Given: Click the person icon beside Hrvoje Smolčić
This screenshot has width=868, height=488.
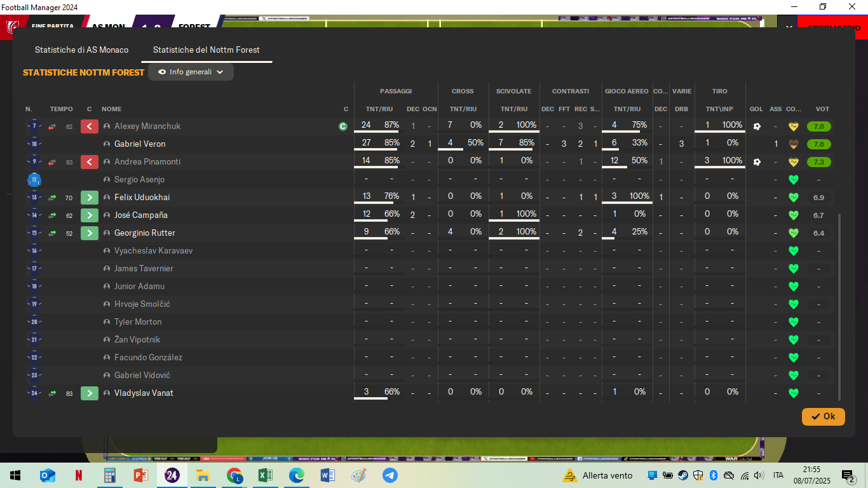Looking at the screenshot, I should [107, 304].
